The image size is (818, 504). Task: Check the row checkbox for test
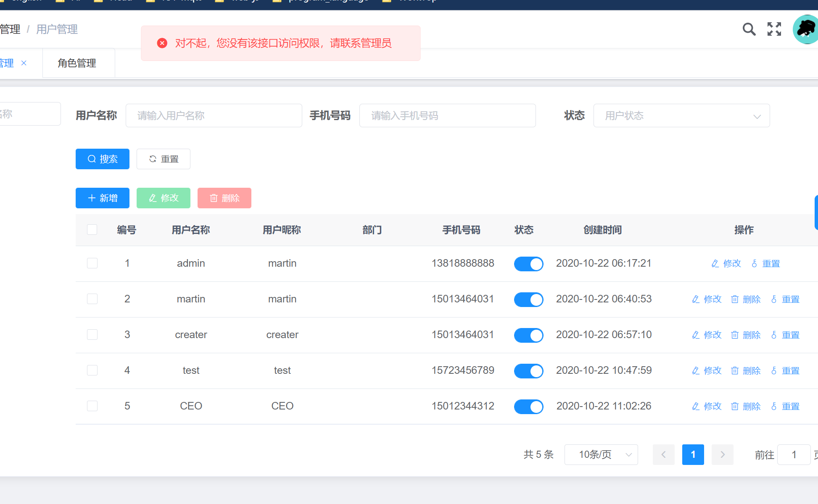coord(92,370)
